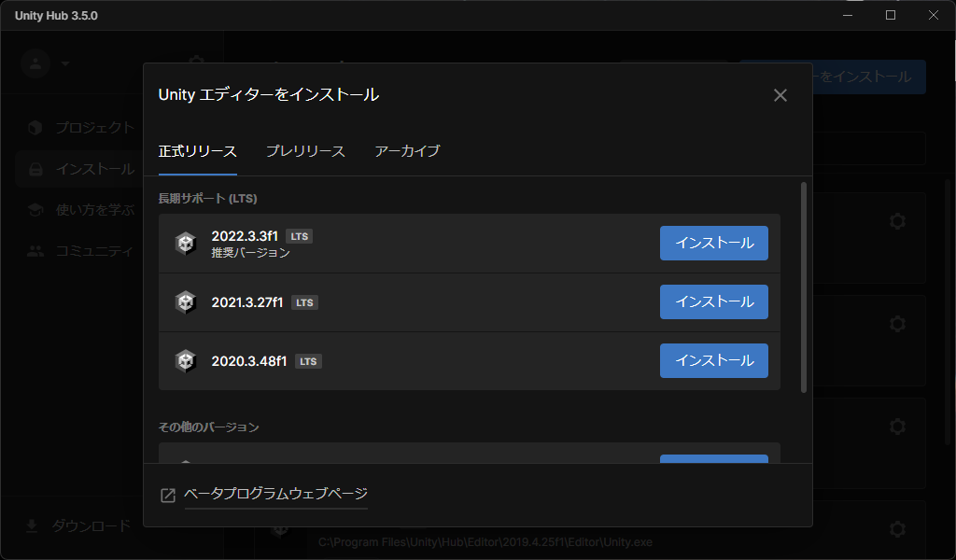Close the Unity editor install dialog
Screen dimensions: 956x560
pyautogui.click(x=780, y=95)
